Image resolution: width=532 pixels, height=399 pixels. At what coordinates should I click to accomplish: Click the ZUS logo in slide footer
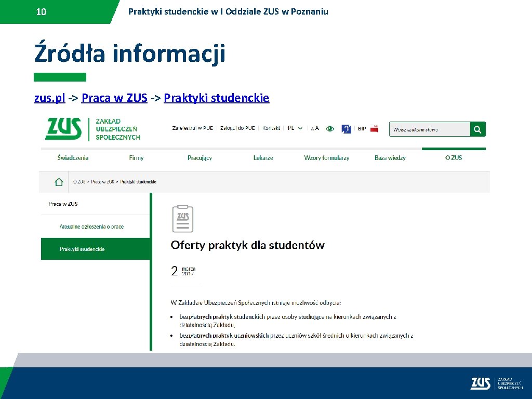click(480, 383)
